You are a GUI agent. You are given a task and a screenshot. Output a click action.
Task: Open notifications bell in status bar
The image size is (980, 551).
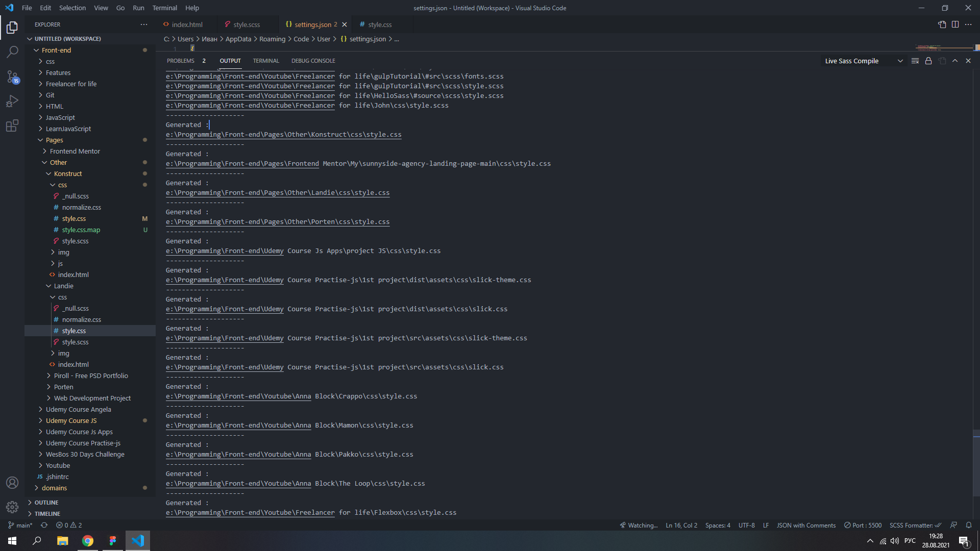969,525
